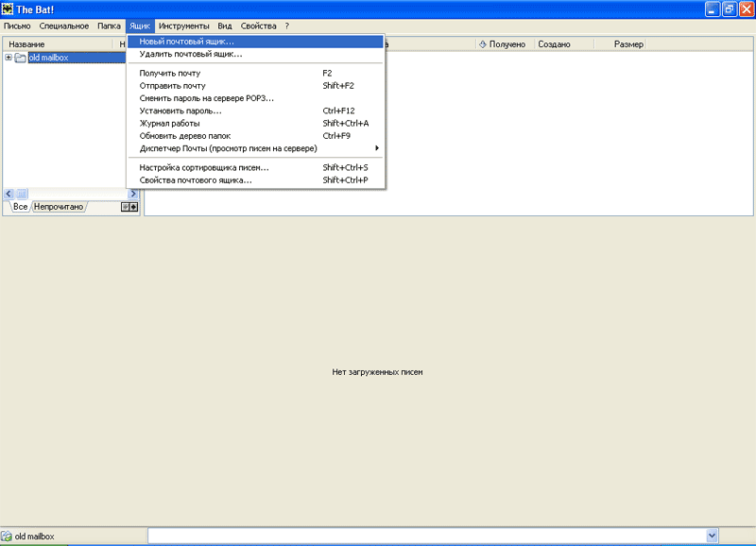Click 'Нет загруженных писем' text
The height and width of the screenshot is (546, 756).
pos(377,372)
